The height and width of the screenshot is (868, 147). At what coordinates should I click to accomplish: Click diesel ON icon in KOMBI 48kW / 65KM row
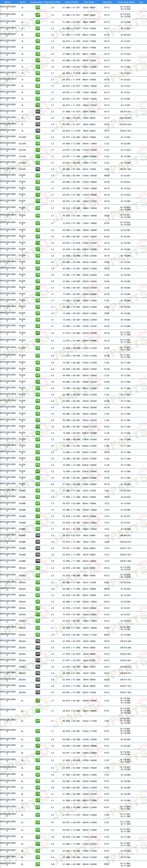coord(38,536)
